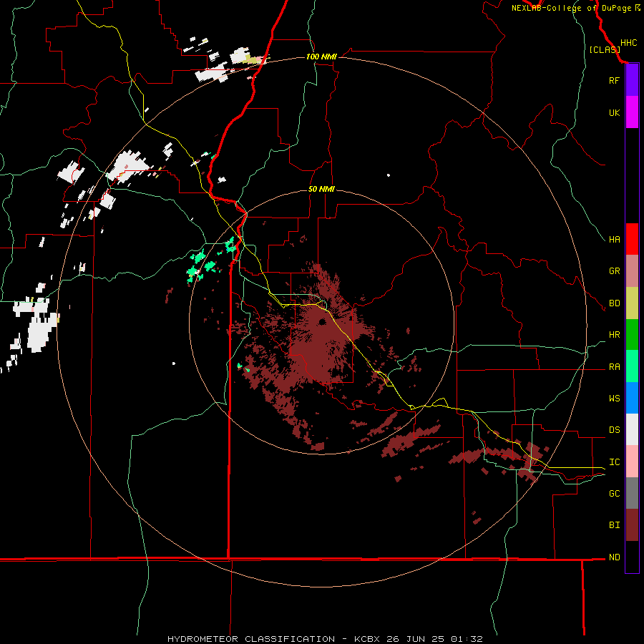Click the red HA legend color swatch
This screenshot has width=644, height=644.
coord(632,239)
